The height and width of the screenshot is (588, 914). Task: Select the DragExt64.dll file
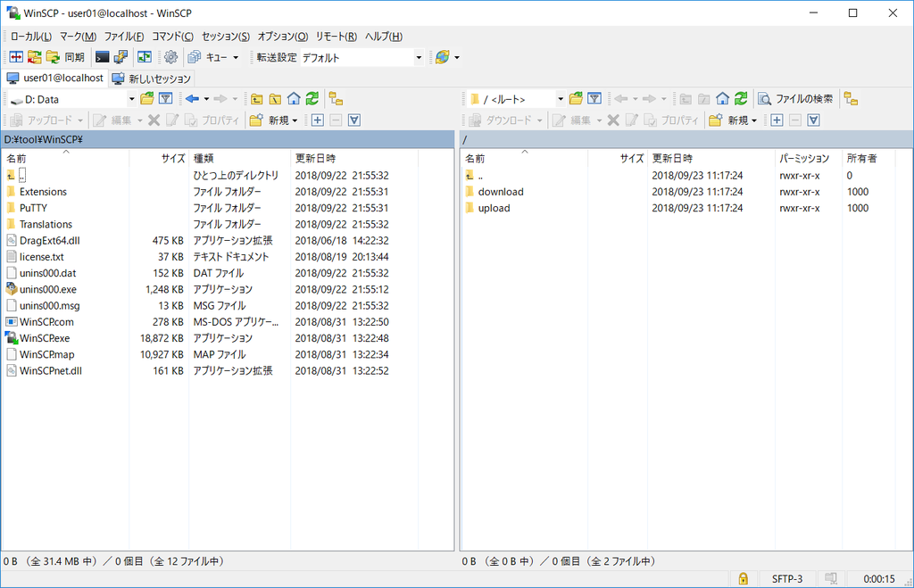(x=50, y=241)
